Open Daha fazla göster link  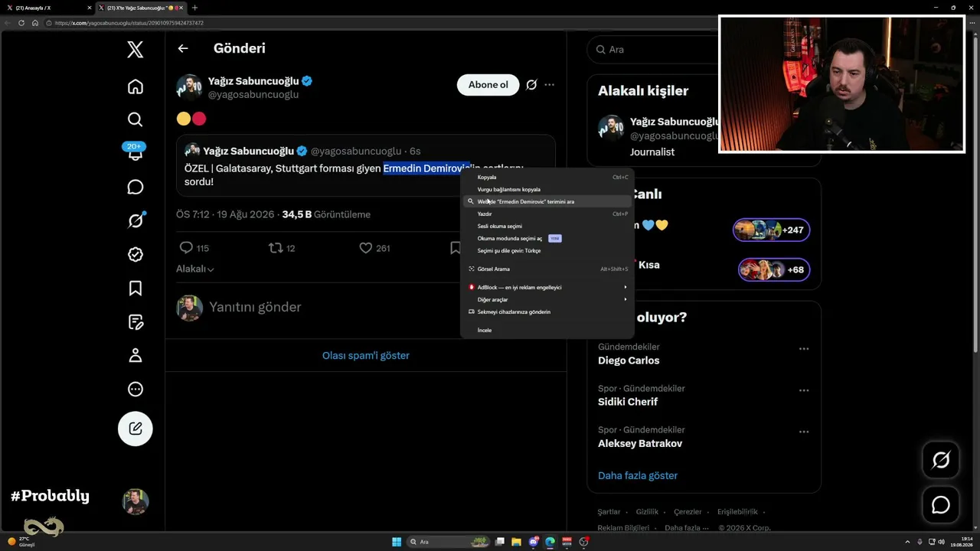pos(638,475)
